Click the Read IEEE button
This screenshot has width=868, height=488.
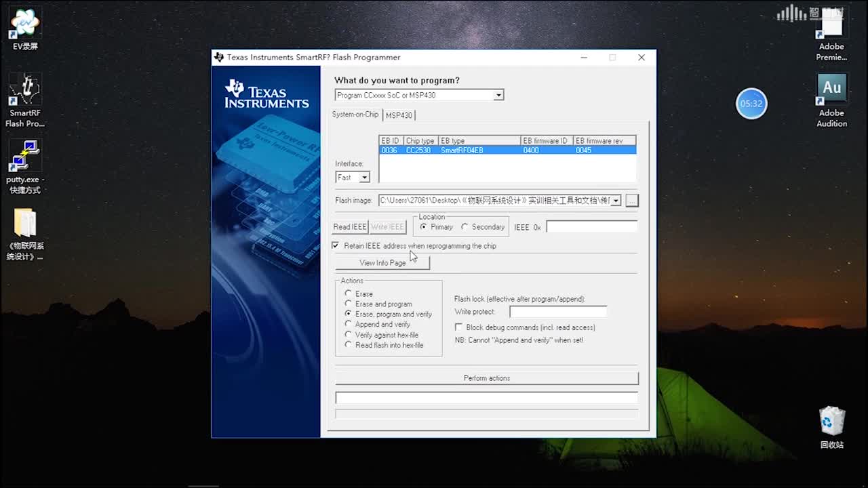click(350, 227)
